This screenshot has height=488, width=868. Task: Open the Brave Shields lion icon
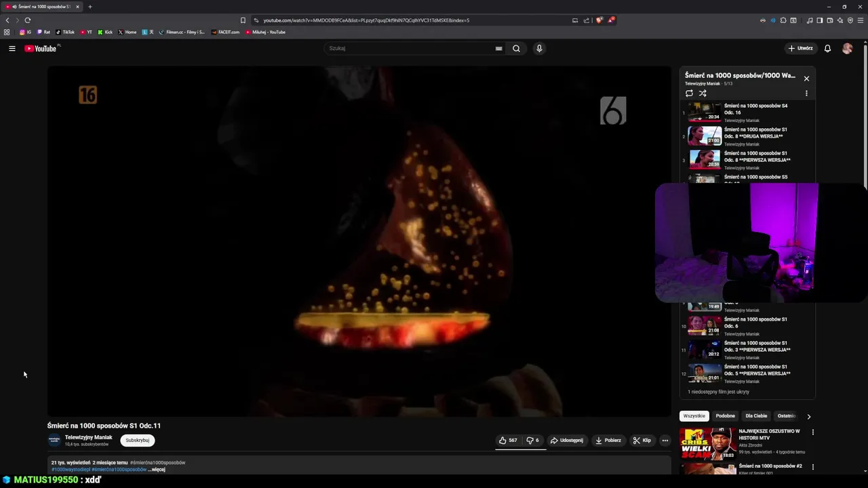pyautogui.click(x=599, y=20)
